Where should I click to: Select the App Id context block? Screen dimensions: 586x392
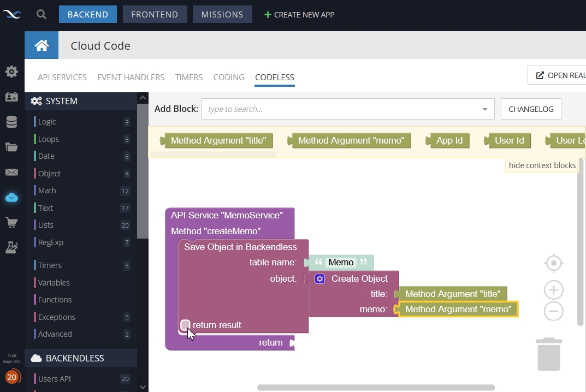pyautogui.click(x=448, y=140)
